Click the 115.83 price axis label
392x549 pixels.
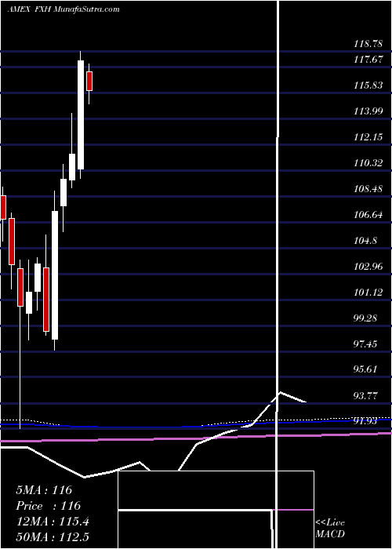[368, 85]
